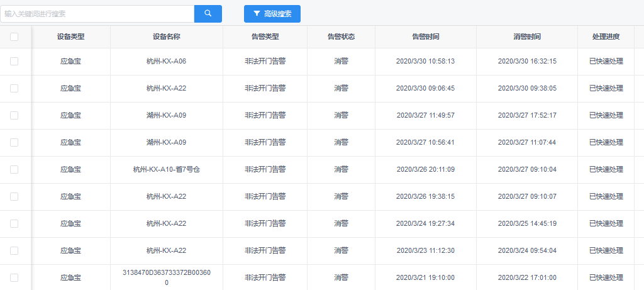Click the 告警类型 column header
Viewport: 644px width, 290px height.
click(x=265, y=37)
